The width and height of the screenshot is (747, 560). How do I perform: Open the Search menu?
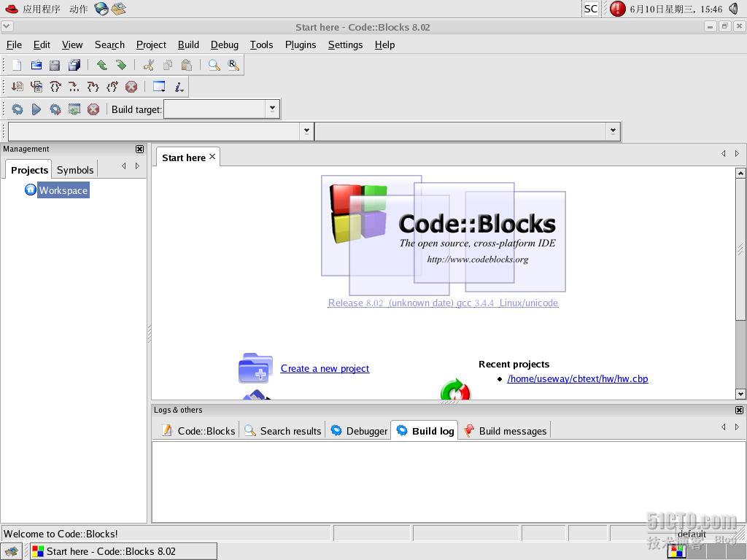pos(109,44)
